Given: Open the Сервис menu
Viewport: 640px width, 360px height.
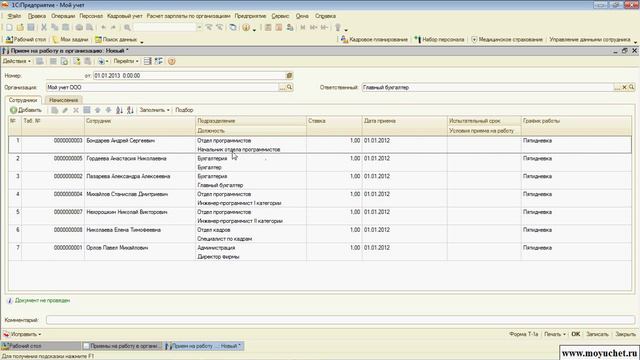Looking at the screenshot, I should [280, 16].
